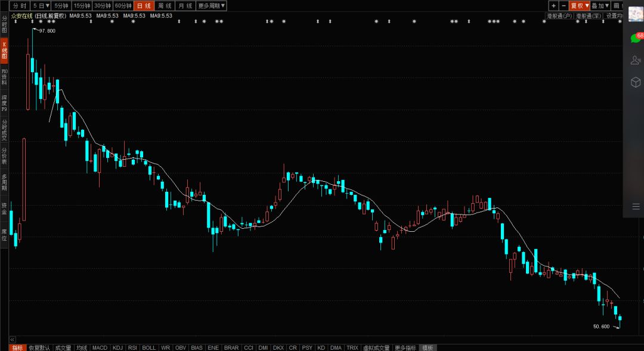Zoom out the chart with minus button
The height and width of the screenshot is (351, 644).
click(x=563, y=6)
